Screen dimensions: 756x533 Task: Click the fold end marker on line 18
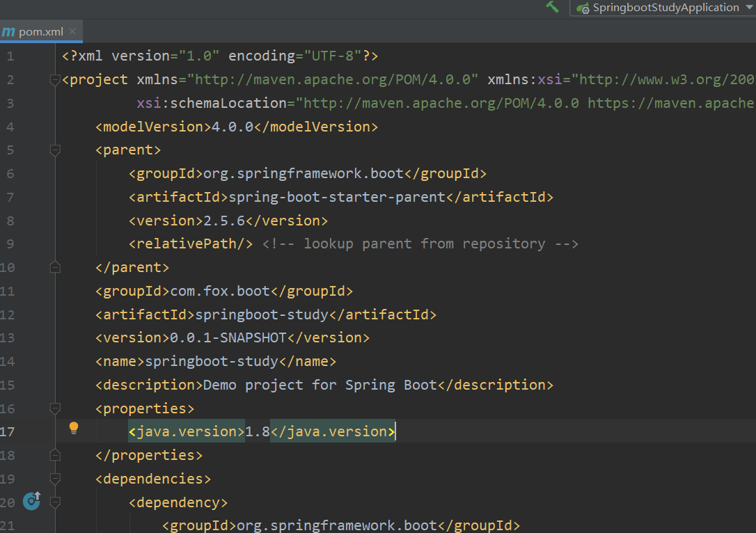[x=55, y=455]
